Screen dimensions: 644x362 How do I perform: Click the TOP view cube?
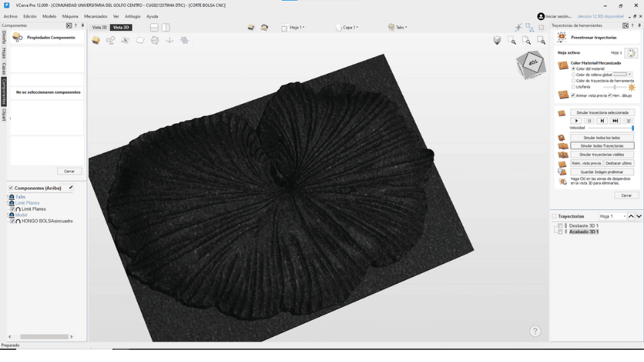point(532,63)
